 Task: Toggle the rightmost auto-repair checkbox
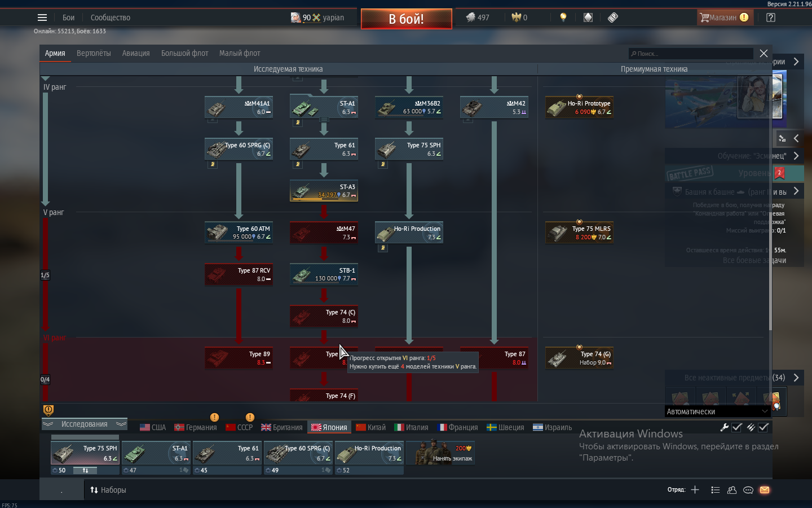tap(764, 427)
